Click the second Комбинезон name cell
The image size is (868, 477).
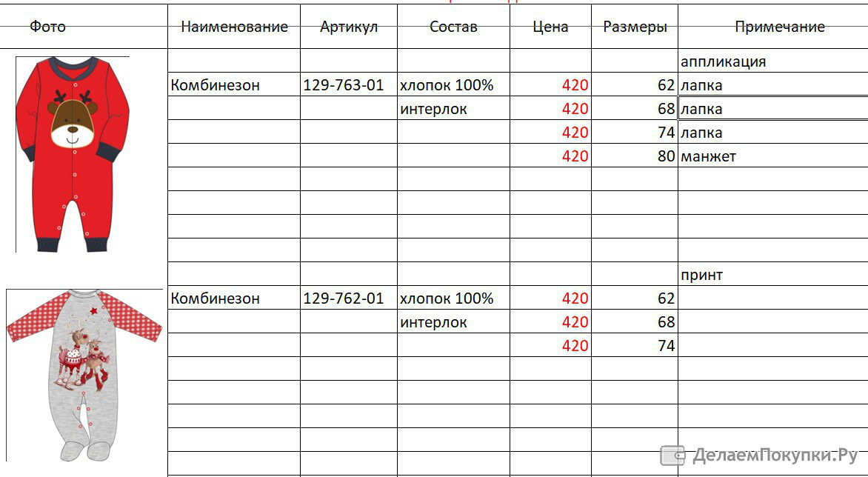pos(234,298)
